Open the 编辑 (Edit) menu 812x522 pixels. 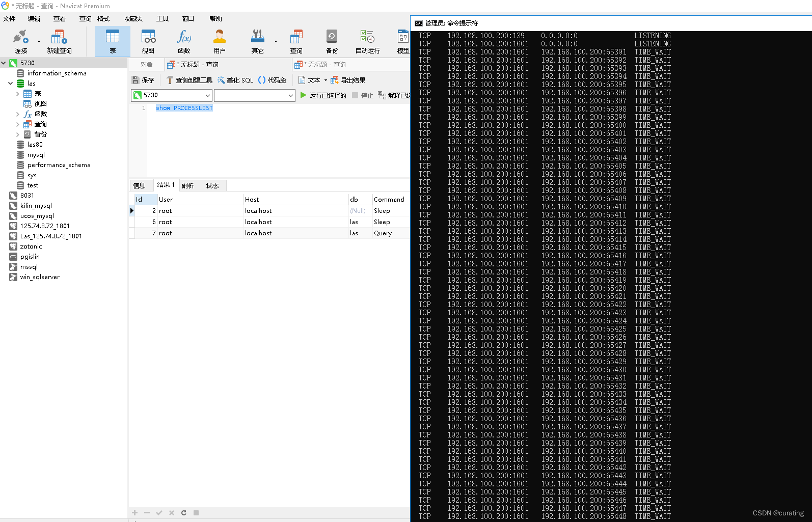(x=34, y=19)
